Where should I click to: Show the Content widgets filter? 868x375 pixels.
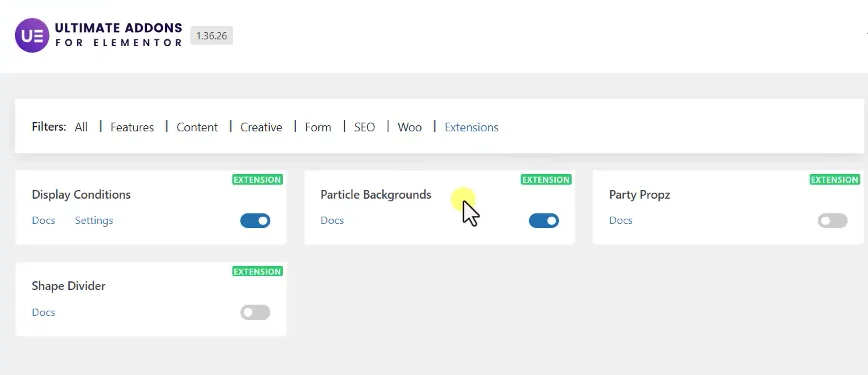[x=197, y=127]
